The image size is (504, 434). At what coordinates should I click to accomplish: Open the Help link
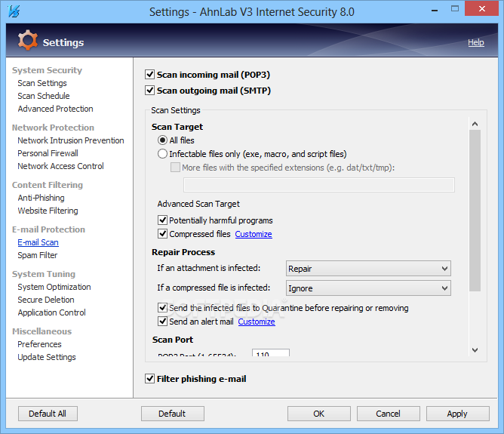(x=476, y=42)
